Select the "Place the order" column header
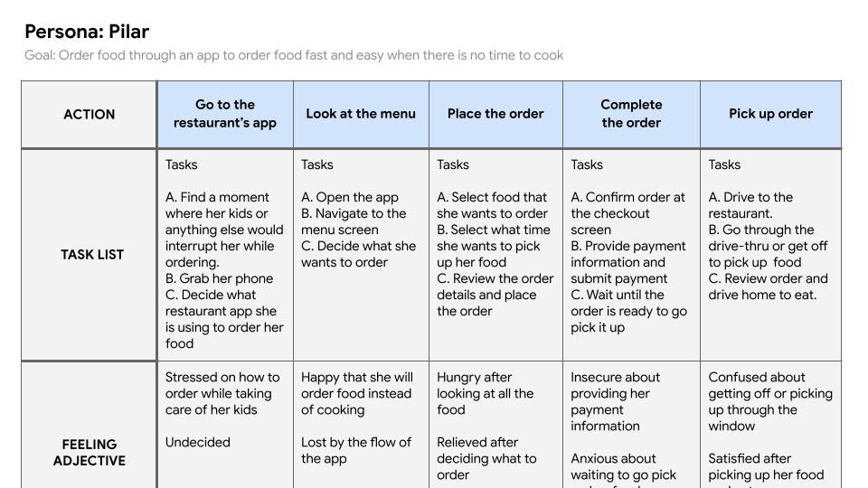Viewport: 868px width, 488px height. tap(495, 114)
